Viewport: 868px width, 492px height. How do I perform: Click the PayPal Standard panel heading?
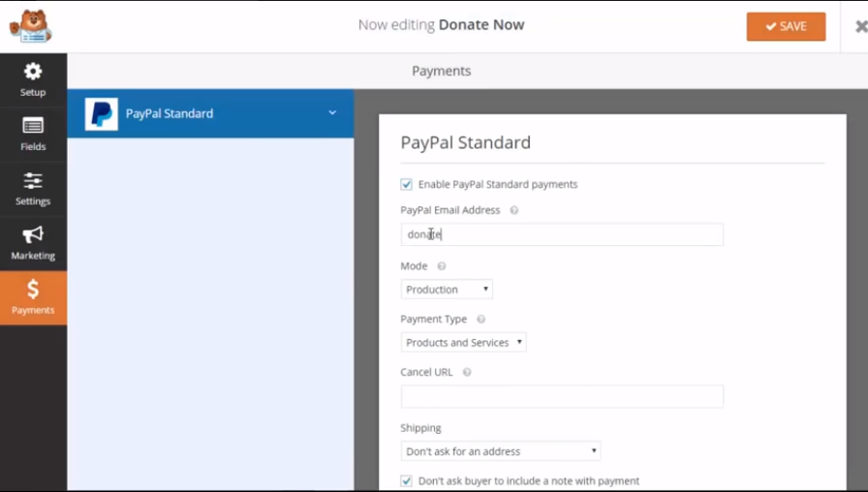(x=466, y=142)
